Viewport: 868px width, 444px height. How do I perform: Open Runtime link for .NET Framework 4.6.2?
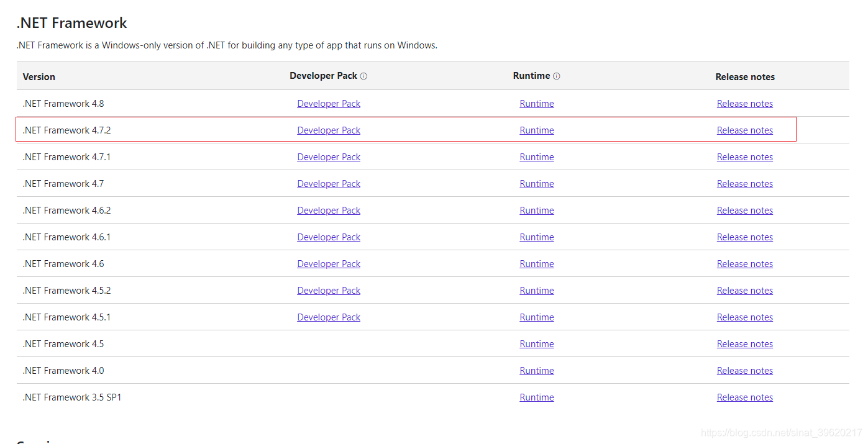(x=537, y=211)
